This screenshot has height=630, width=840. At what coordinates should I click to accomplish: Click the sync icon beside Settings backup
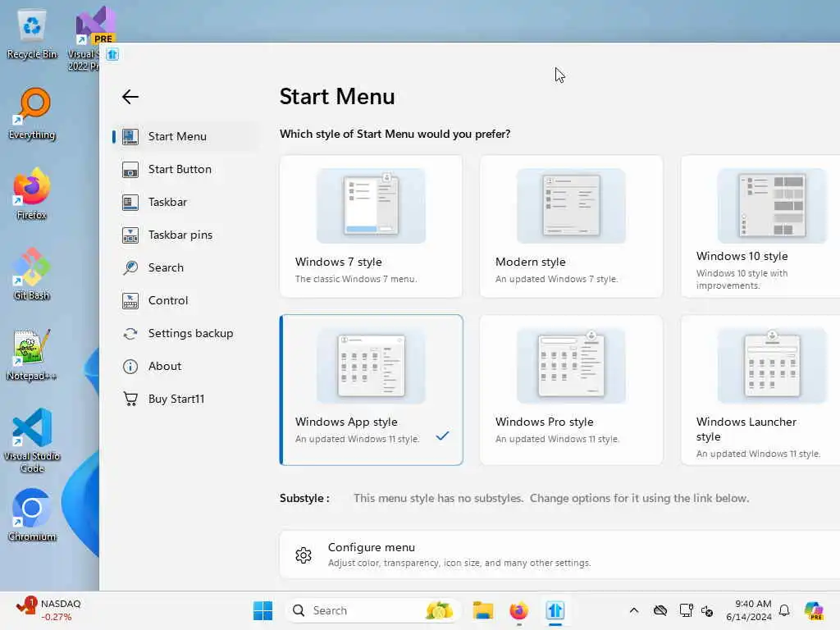130,334
